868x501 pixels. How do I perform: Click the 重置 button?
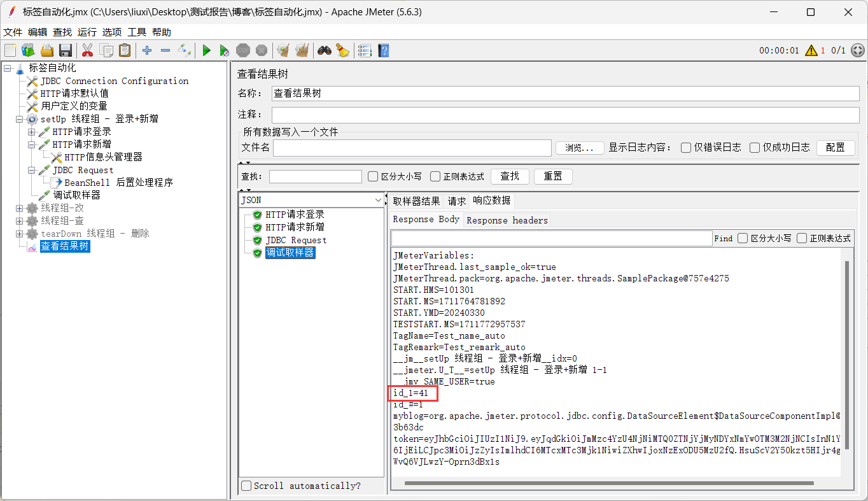pos(553,176)
